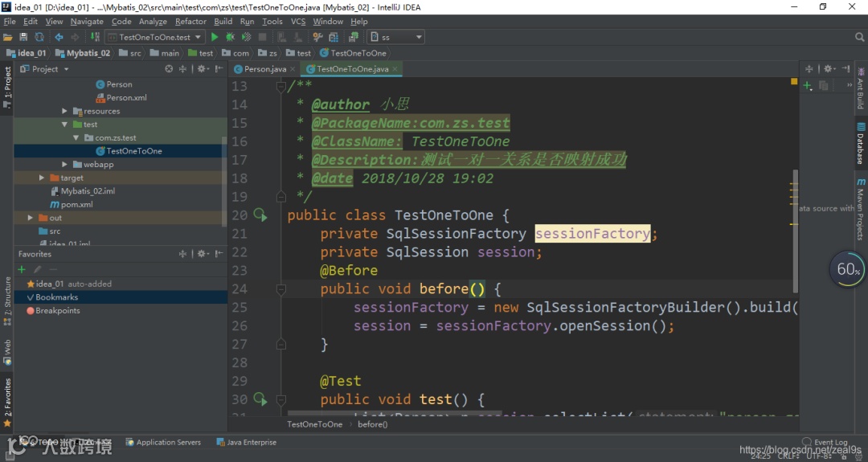Click the Save All toolbar icon

tap(23, 37)
